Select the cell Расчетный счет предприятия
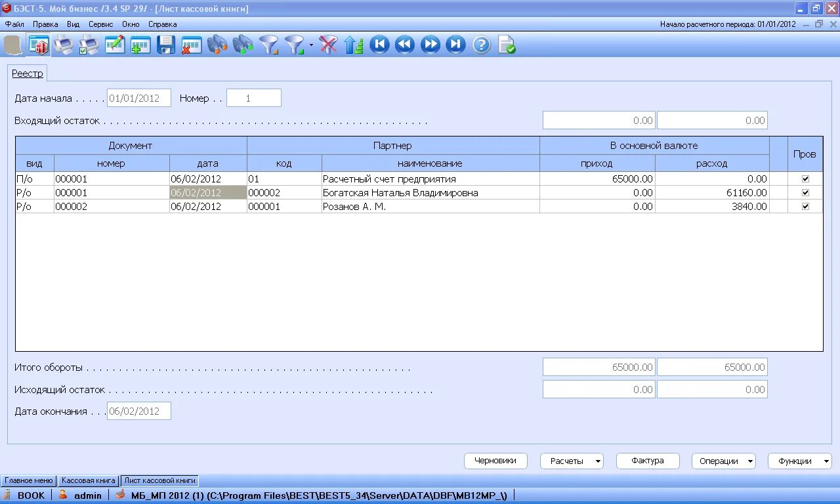This screenshot has height=504, width=840. [x=430, y=178]
